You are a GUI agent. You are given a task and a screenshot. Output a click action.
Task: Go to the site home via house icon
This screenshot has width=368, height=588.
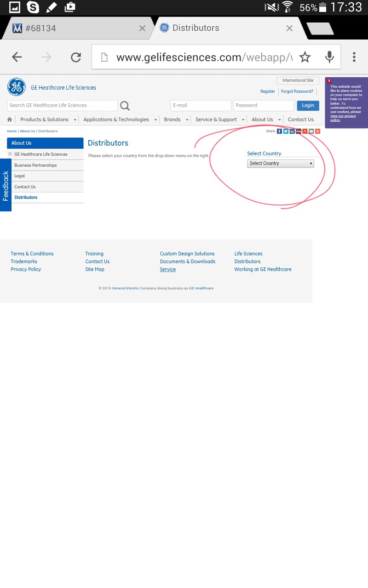(x=10, y=119)
